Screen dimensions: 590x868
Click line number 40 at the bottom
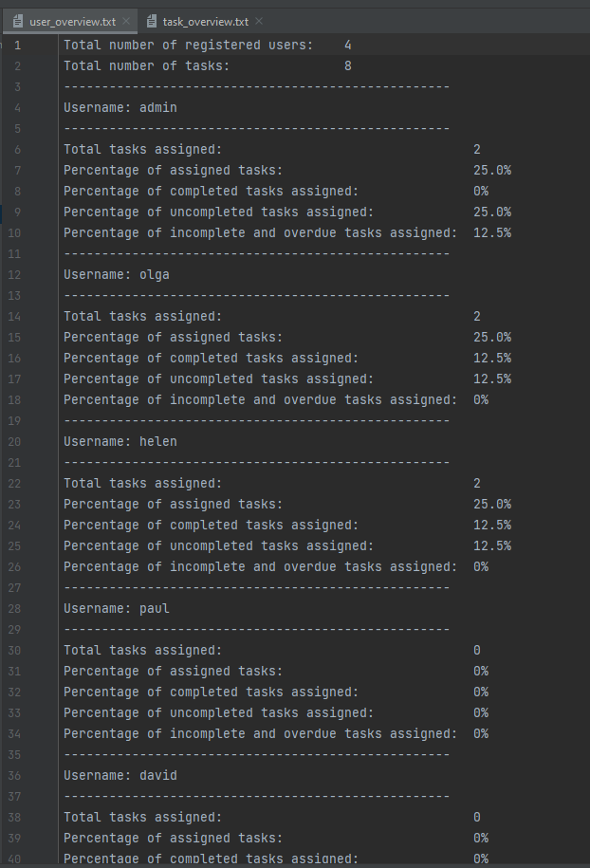coord(13,857)
